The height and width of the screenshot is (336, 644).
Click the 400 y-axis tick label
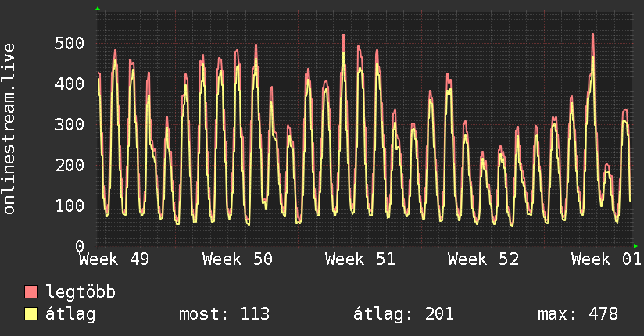pos(70,84)
